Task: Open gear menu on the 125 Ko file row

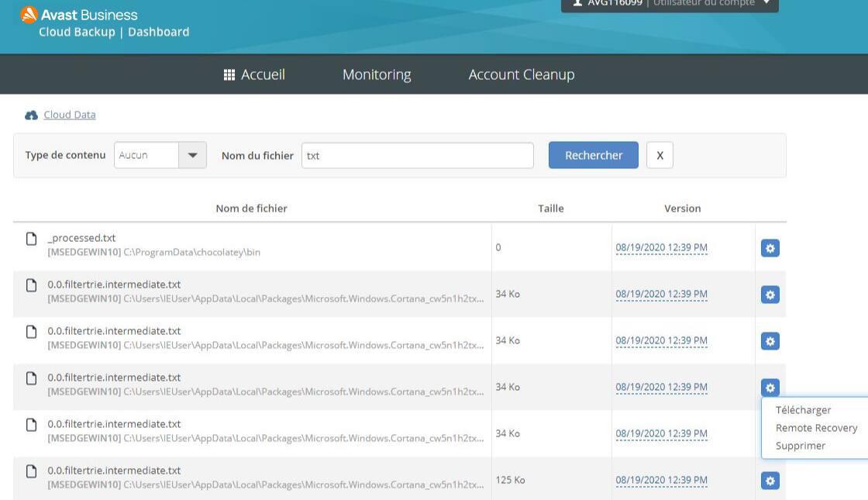Action: (x=770, y=481)
